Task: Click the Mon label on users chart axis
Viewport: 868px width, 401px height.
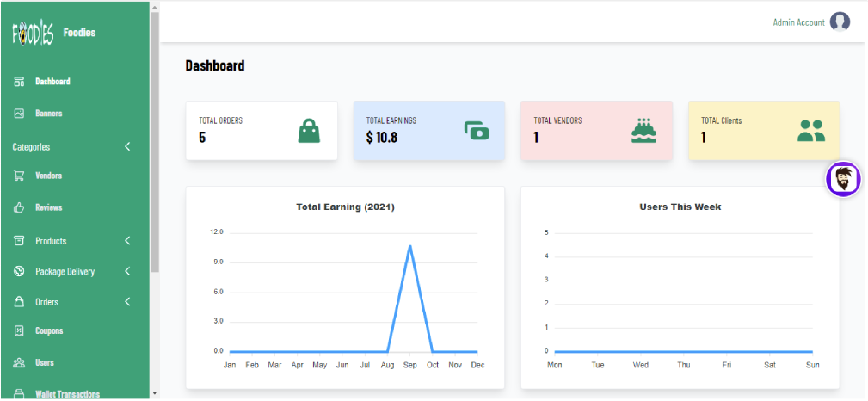Action: pos(554,365)
